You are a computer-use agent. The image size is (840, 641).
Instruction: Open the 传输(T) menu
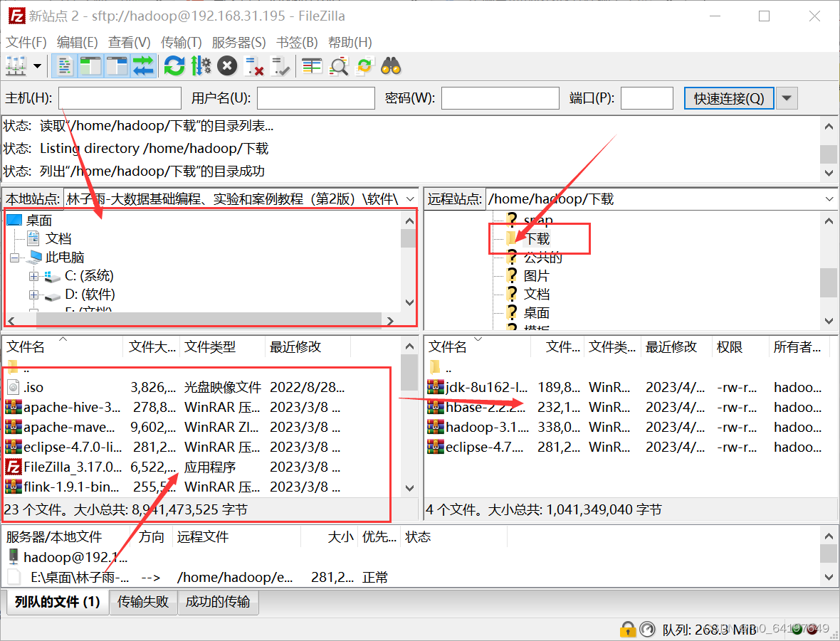181,42
